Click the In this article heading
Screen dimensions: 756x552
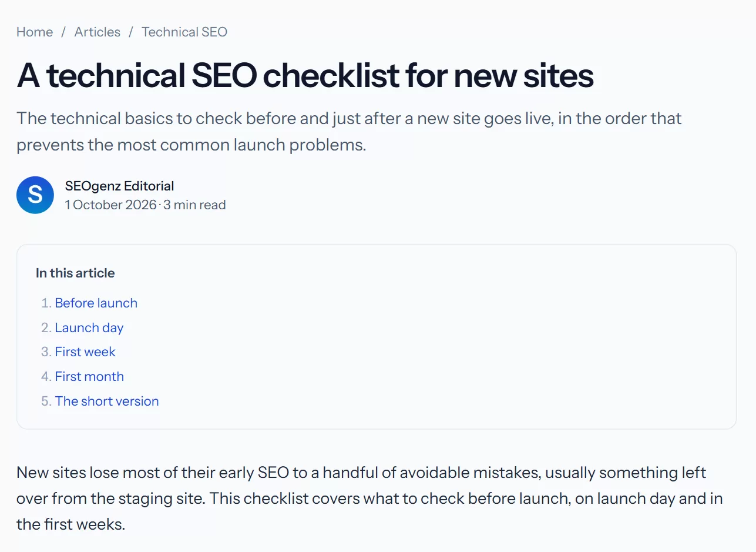coord(75,273)
